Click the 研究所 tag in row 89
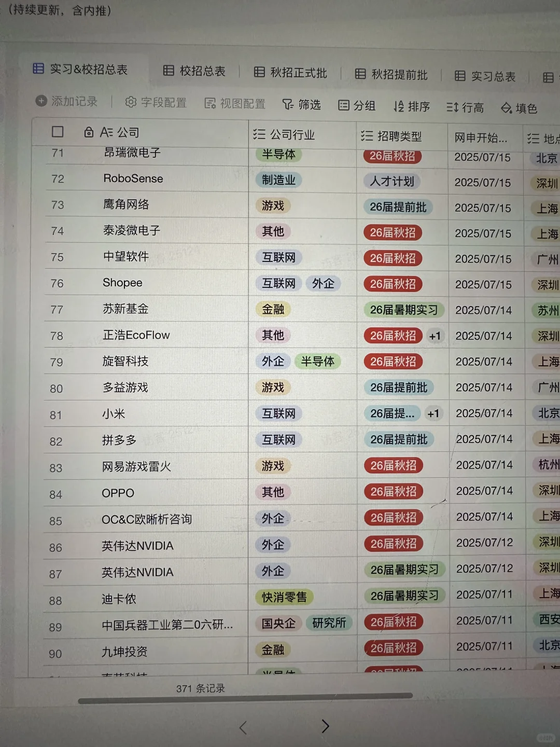The height and width of the screenshot is (747, 560). tap(329, 622)
